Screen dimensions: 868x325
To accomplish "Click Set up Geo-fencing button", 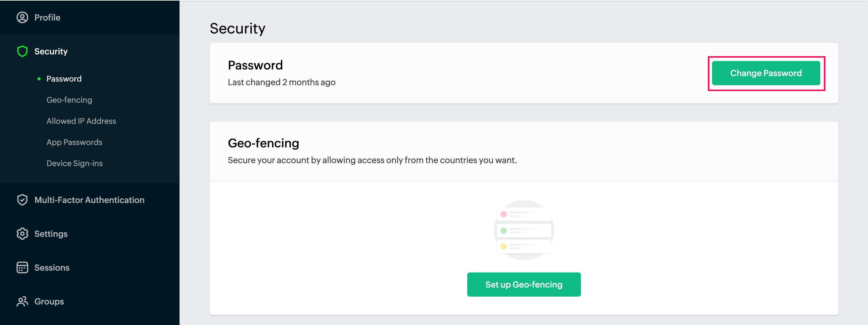I will click(524, 285).
